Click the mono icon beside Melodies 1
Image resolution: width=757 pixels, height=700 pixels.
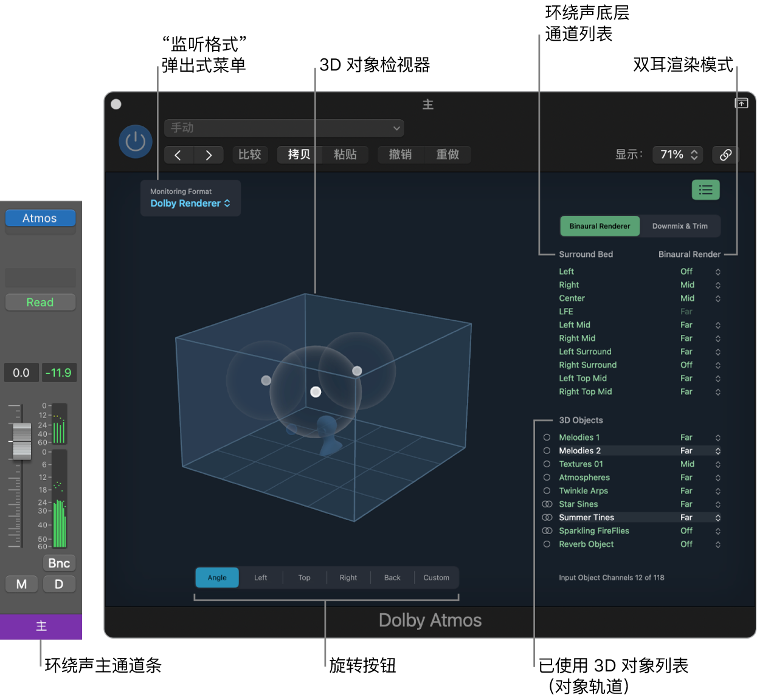[547, 437]
